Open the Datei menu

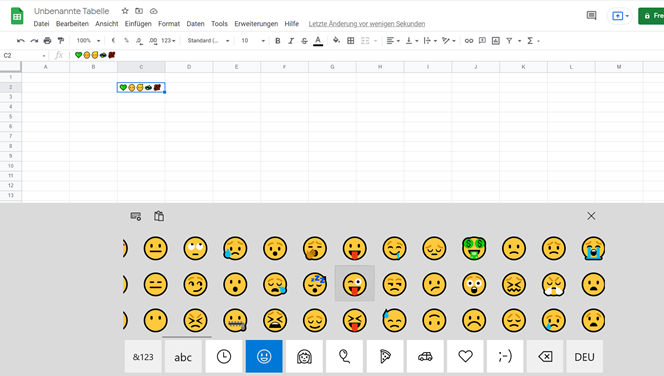point(41,24)
